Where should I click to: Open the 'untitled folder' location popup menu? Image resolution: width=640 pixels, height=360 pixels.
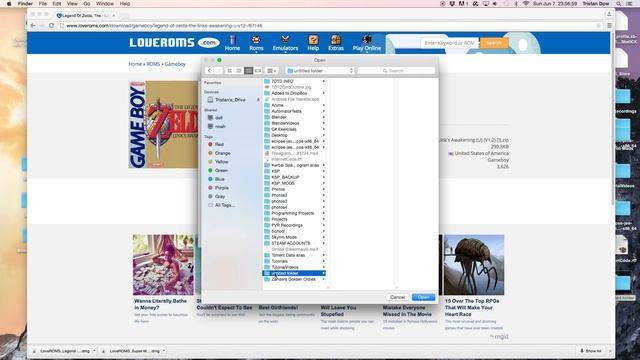click(x=320, y=71)
